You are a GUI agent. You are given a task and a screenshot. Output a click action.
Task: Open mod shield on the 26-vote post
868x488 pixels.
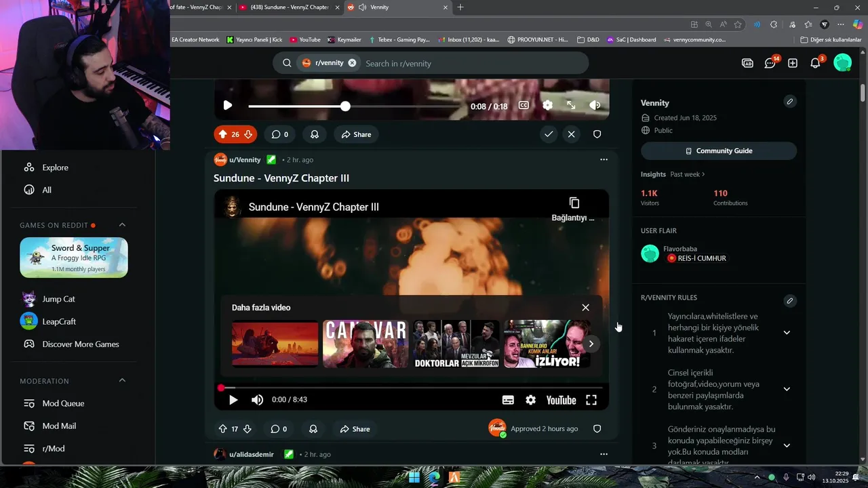(x=597, y=134)
